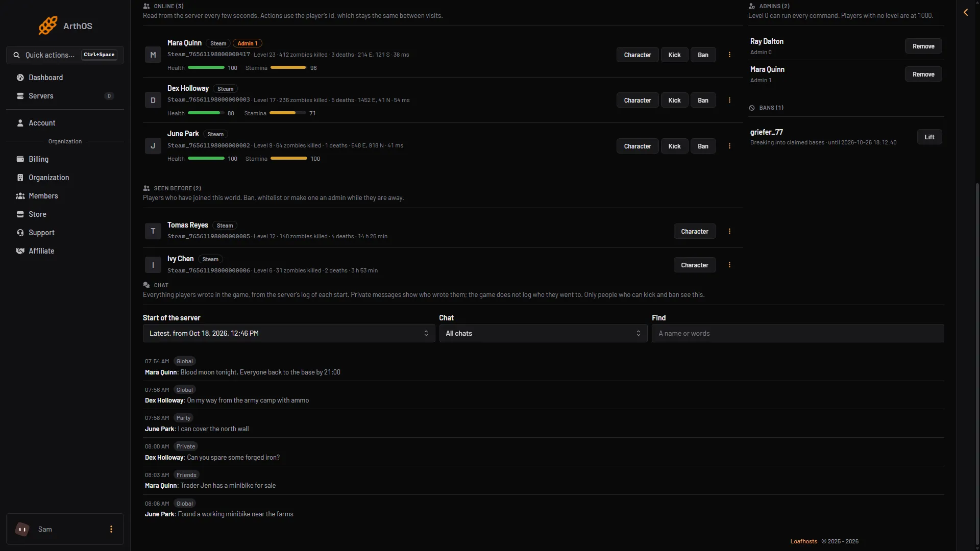Open more options for June Park
980x551 pixels.
pyautogui.click(x=729, y=146)
